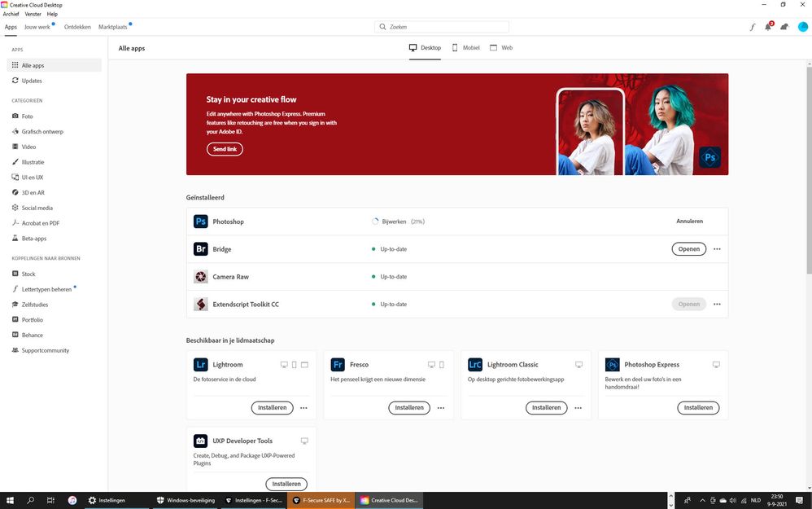Screen dimensions: 812x509
Task: Show Web apps tab
Action: (x=501, y=48)
